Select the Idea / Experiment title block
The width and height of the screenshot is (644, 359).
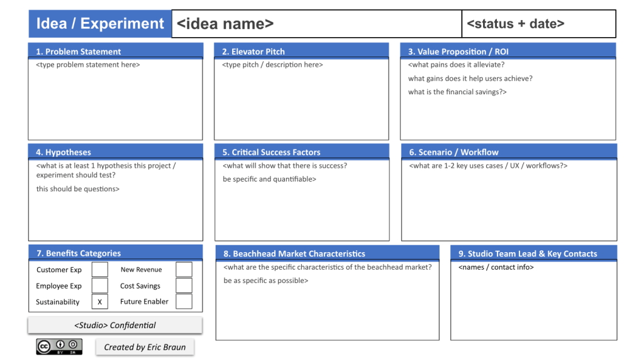[x=100, y=24]
